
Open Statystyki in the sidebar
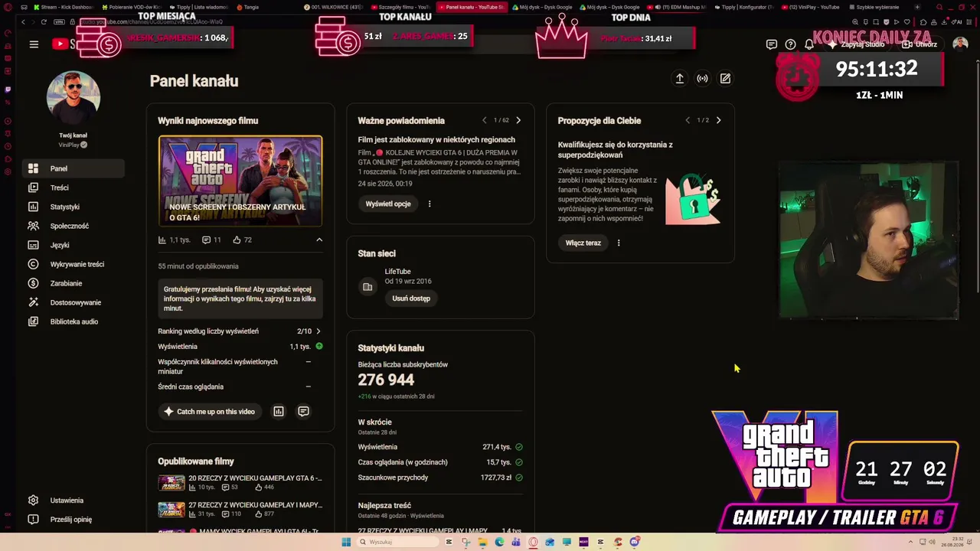point(74,207)
